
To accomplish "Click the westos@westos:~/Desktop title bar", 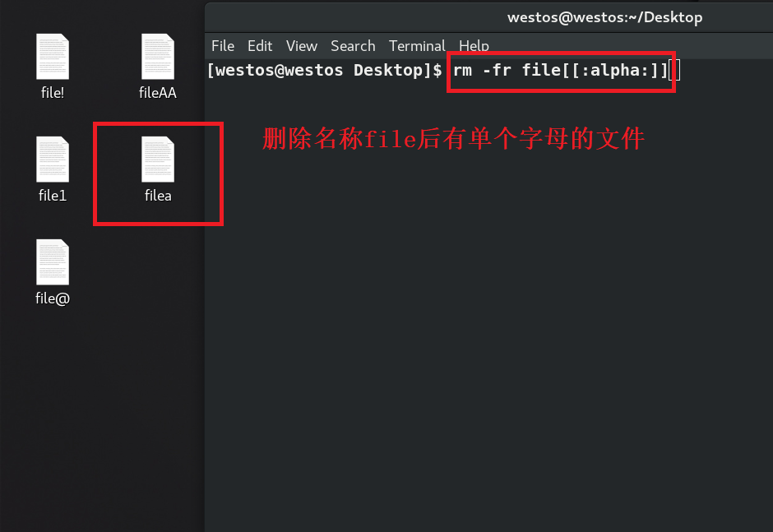I will pyautogui.click(x=604, y=17).
